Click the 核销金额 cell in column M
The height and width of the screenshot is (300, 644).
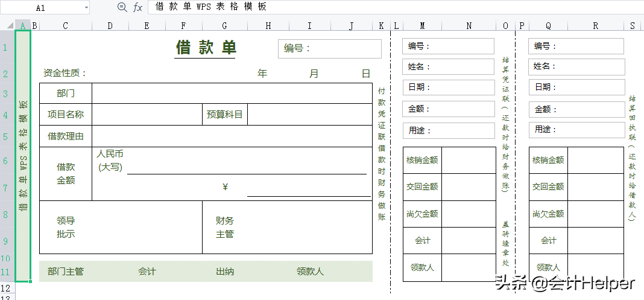pos(422,160)
